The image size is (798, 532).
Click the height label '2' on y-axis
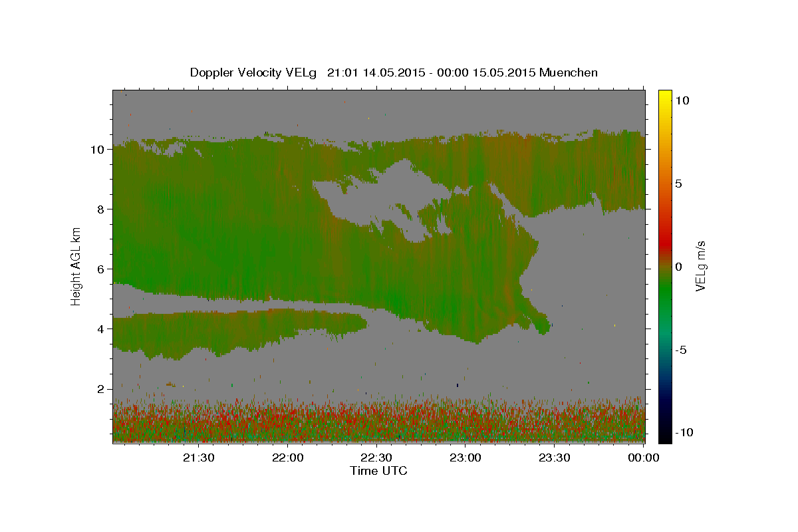point(101,388)
